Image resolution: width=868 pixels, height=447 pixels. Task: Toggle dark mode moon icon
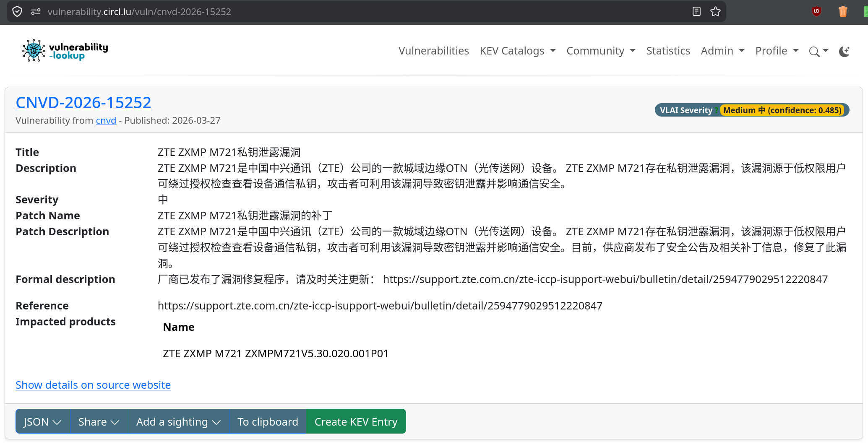point(844,51)
